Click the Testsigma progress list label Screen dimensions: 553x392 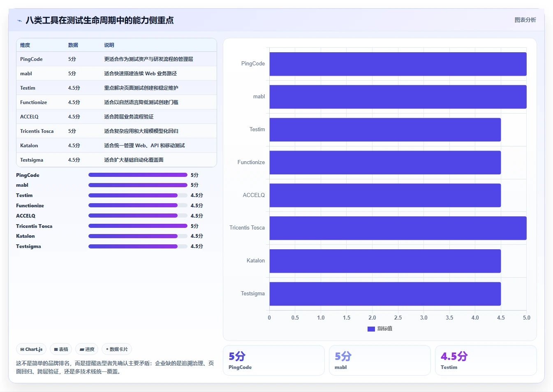click(28, 246)
